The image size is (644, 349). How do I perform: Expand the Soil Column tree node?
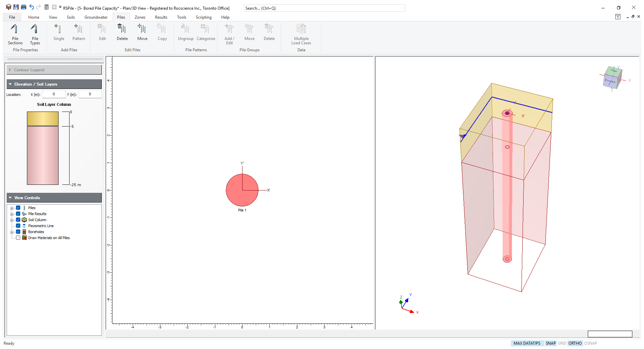[12, 220]
